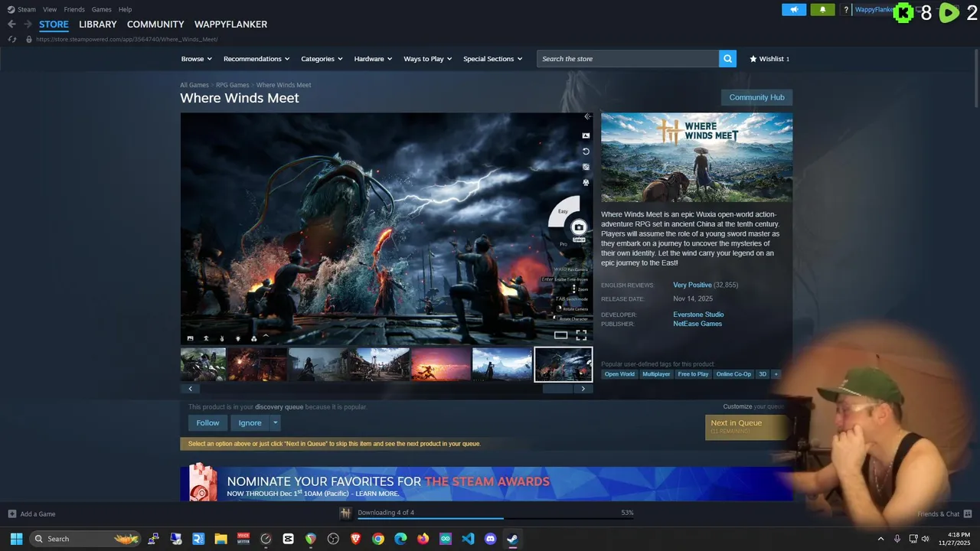980x551 pixels.
Task: Click the plus tag button after 3D
Action: (776, 374)
